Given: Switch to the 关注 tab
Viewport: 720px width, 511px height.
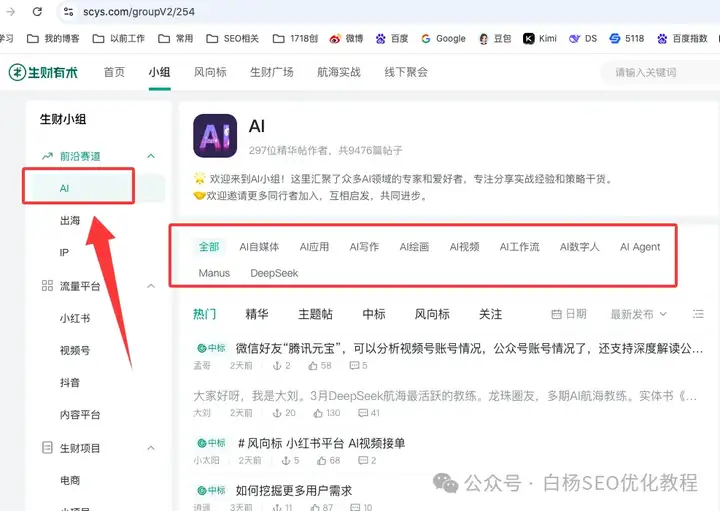Looking at the screenshot, I should click(x=490, y=314).
